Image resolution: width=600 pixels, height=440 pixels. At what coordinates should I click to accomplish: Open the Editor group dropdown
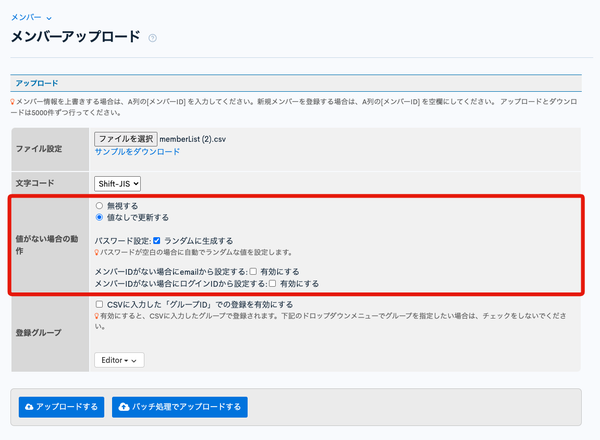point(119,360)
